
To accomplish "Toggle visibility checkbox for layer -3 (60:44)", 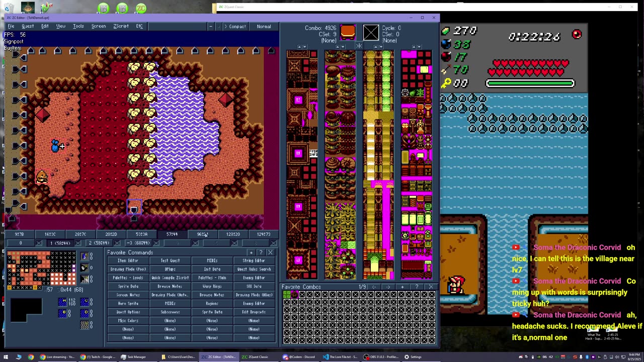I will coord(156,243).
